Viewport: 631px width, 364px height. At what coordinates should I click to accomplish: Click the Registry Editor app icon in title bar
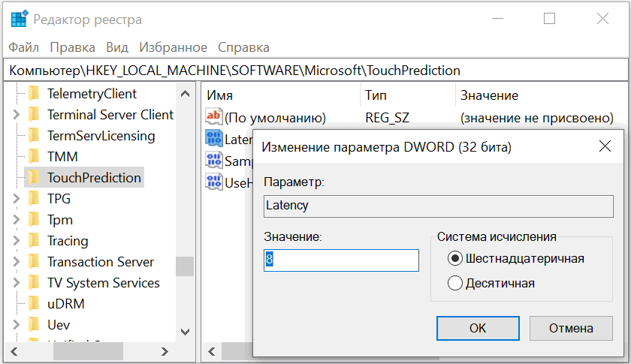click(19, 19)
